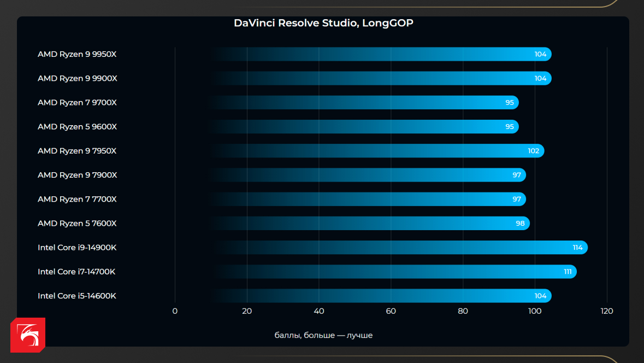Click the axis caption баллы, больше — лучше
The image size is (644, 363).
(324, 336)
